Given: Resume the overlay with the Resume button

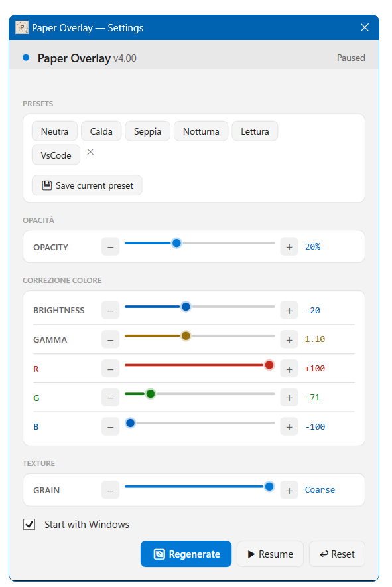Looking at the screenshot, I should click(270, 554).
